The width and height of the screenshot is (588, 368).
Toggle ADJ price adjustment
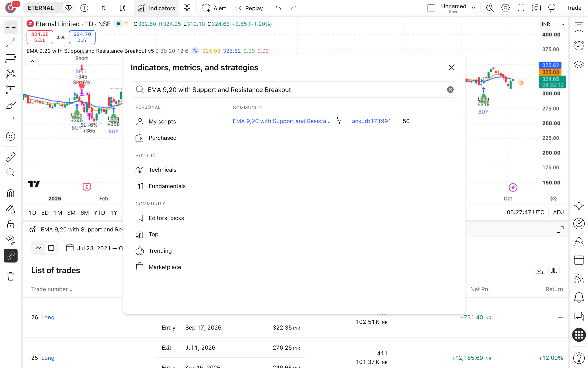click(558, 212)
